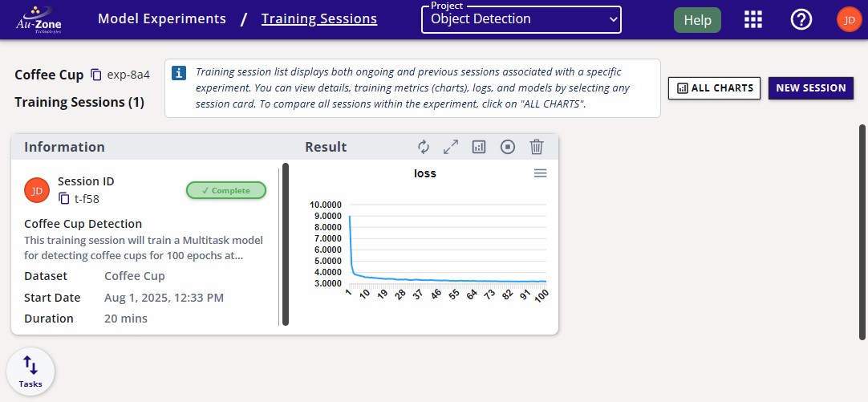Viewport: 868px width, 402px height.
Task: Click the vertical divider bar in session card
Action: click(285, 244)
